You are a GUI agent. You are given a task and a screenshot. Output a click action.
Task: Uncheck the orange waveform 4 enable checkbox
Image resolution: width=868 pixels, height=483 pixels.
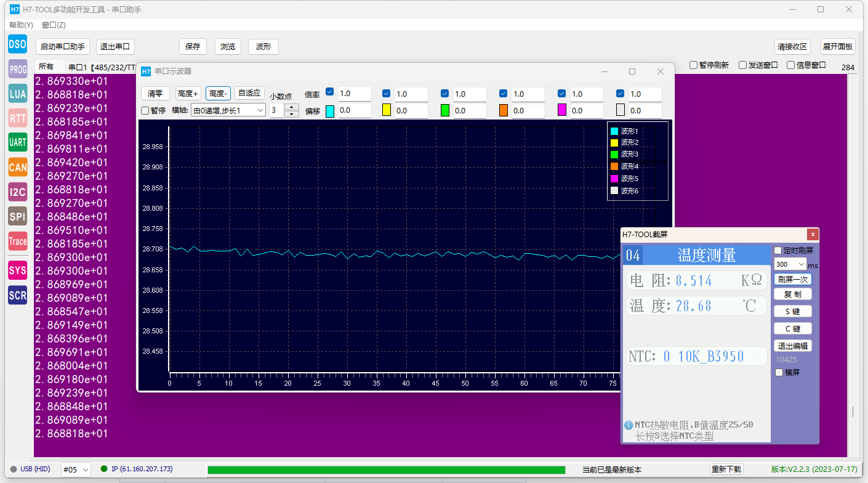click(x=503, y=93)
